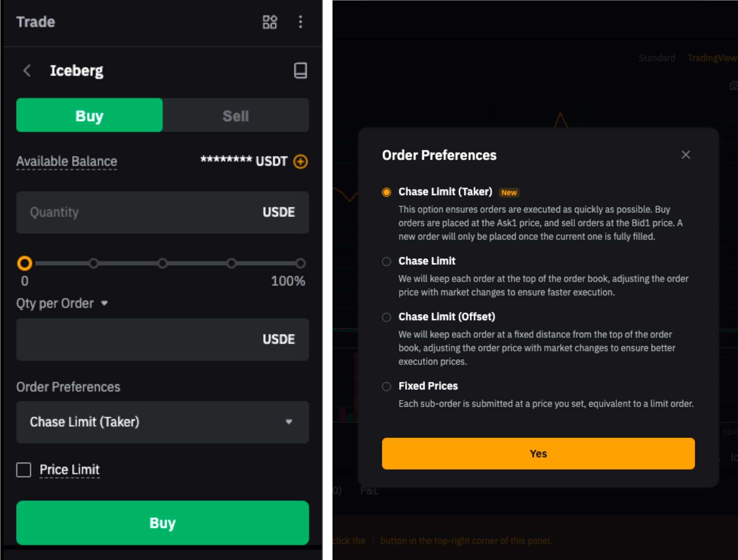Viewport: 738px width, 560px height.
Task: Close the Order Preferences dialog
Action: [685, 155]
